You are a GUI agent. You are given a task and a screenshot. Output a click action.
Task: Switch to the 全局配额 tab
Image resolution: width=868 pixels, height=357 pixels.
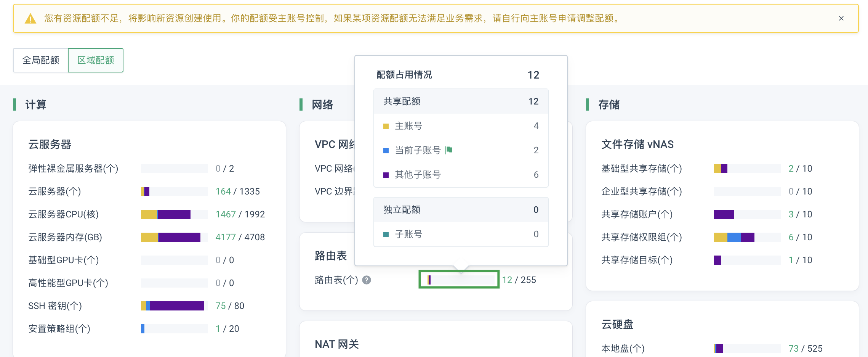click(41, 60)
